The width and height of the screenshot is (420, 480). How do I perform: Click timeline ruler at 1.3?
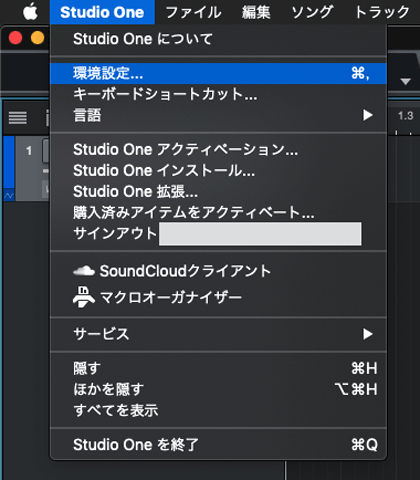click(x=406, y=116)
